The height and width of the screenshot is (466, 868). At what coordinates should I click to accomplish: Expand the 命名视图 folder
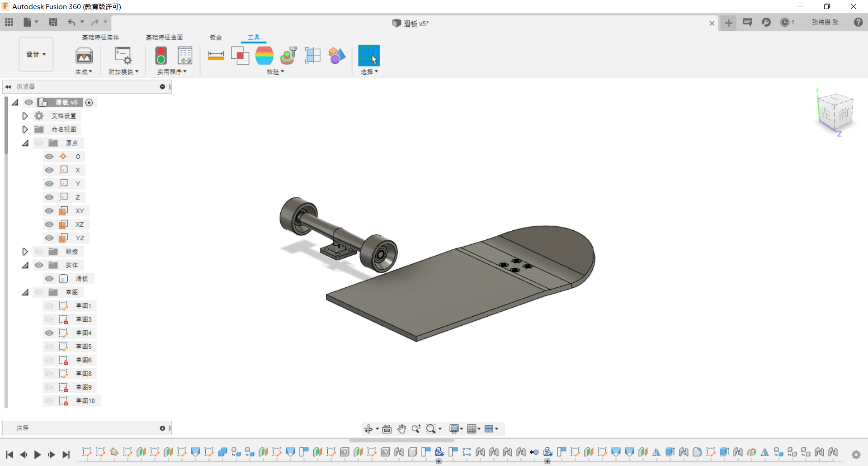pyautogui.click(x=25, y=129)
